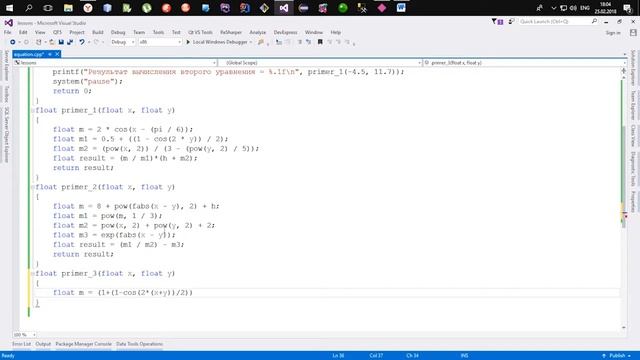Open the Package Manager Console tab

83,344
